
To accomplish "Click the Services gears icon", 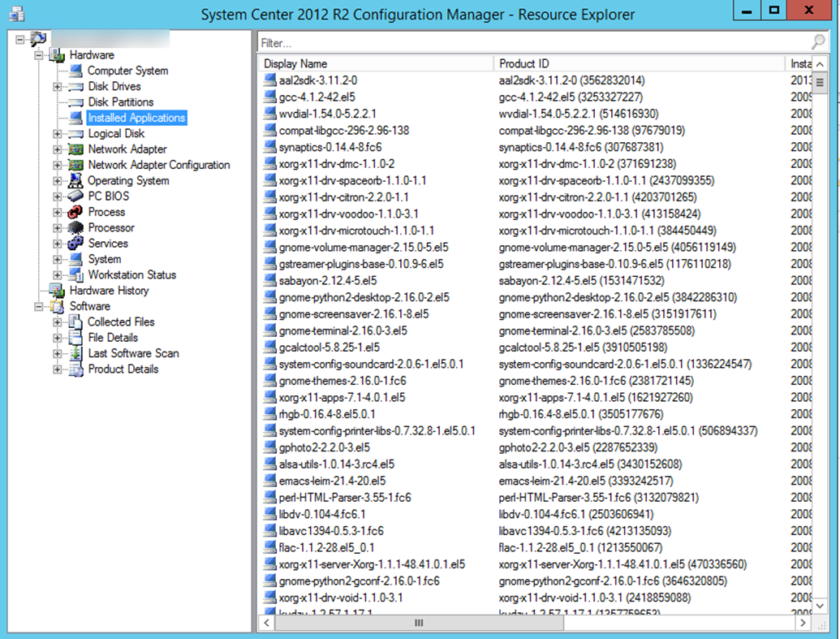I will pos(76,244).
